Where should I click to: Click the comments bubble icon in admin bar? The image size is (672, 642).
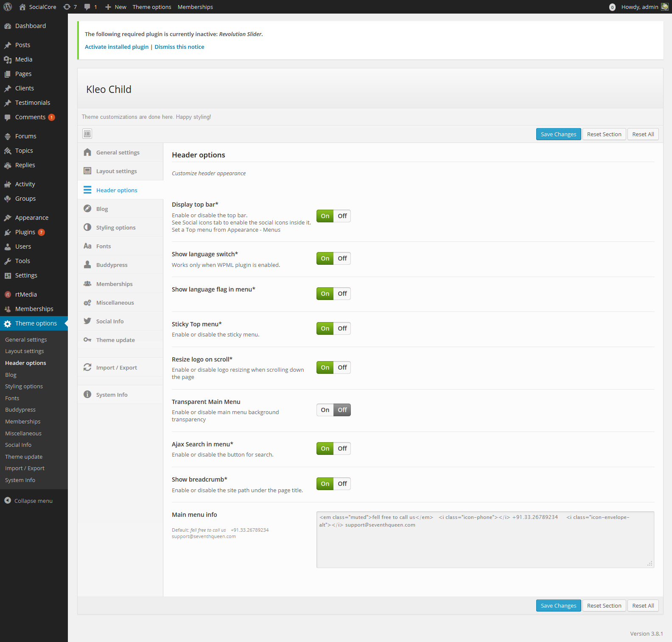(x=87, y=7)
